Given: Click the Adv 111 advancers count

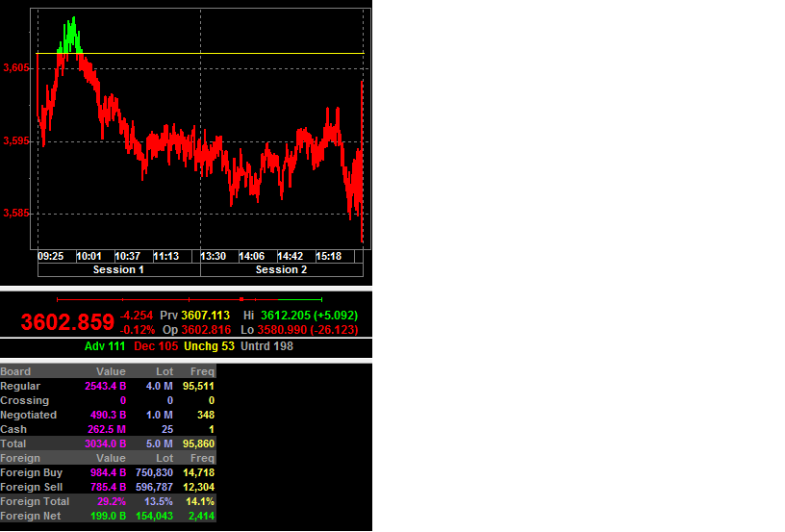Looking at the screenshot, I should pos(105,346).
